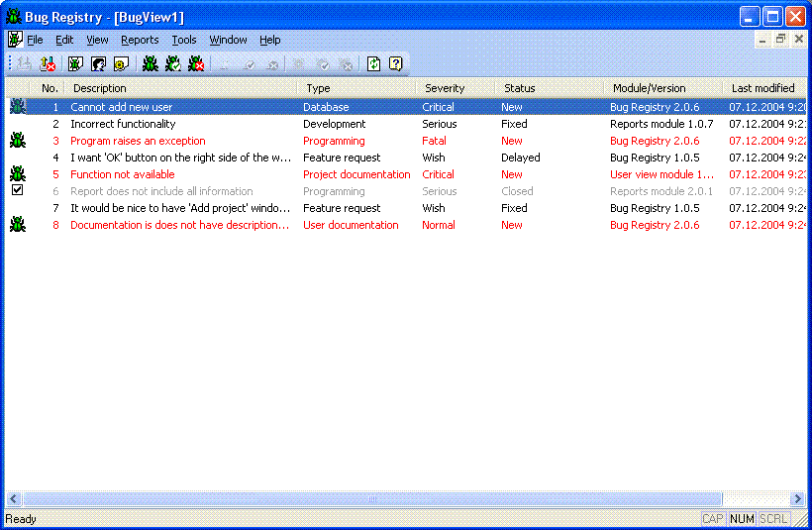812x530 pixels.
Task: Click the grayed plain bug icon near refresh
Action: (x=299, y=64)
